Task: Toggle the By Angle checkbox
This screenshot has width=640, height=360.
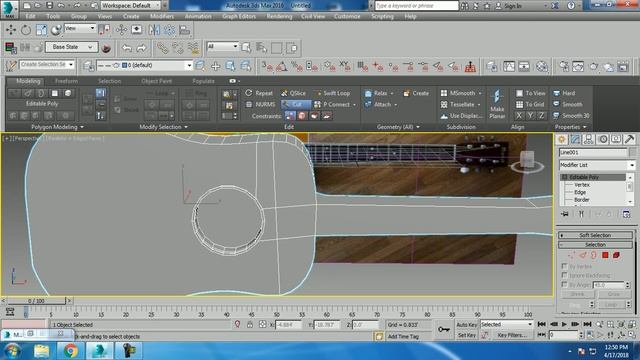Action: [564, 284]
